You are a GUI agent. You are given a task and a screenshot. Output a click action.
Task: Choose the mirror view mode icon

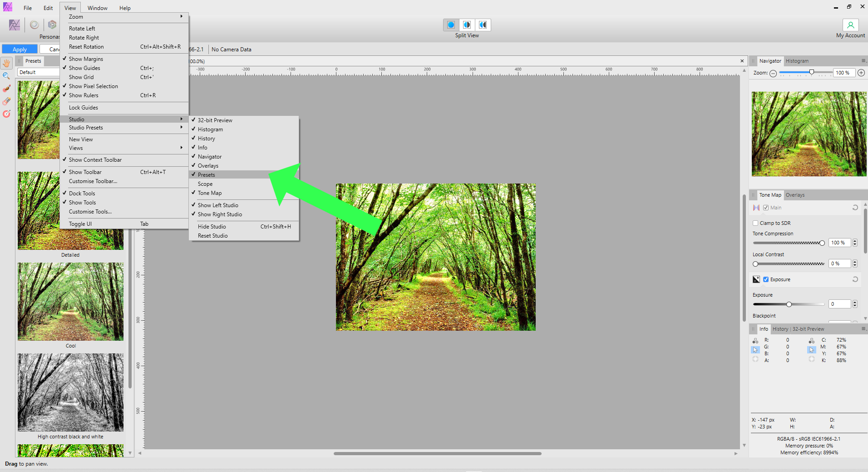coord(483,25)
